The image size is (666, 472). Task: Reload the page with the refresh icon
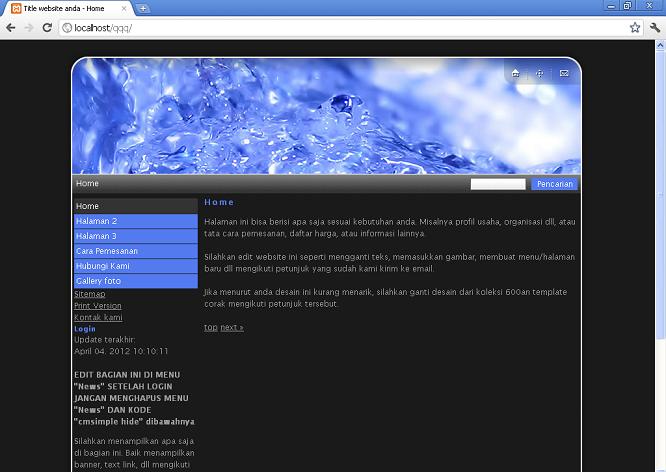(x=47, y=28)
